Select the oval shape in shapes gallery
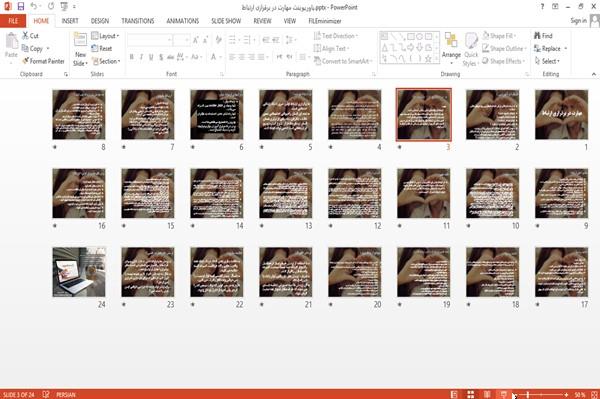 coord(419,37)
